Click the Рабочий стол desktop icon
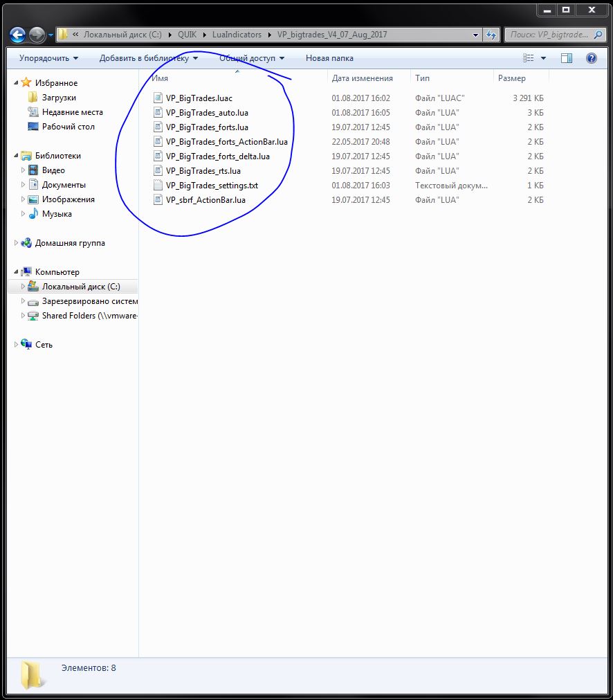The width and height of the screenshot is (613, 700). coord(33,127)
